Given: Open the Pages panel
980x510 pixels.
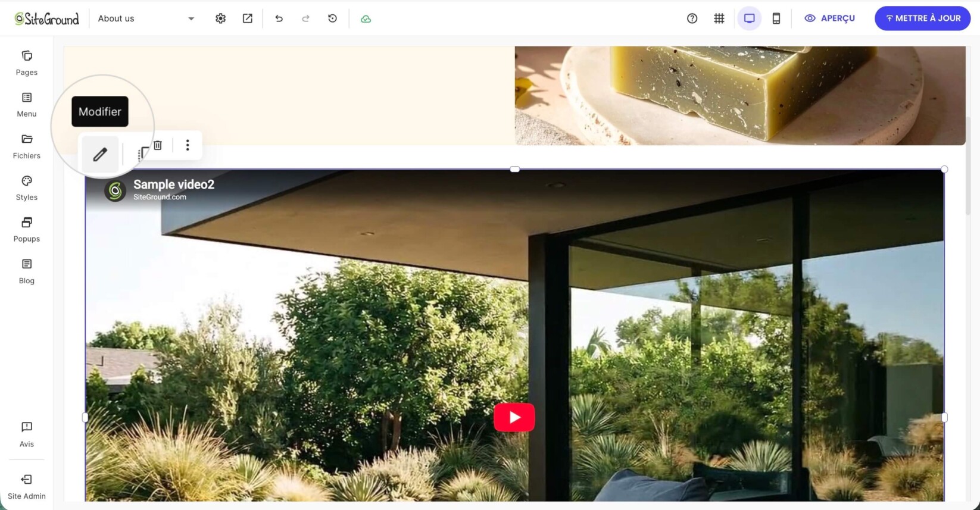Looking at the screenshot, I should 27,63.
